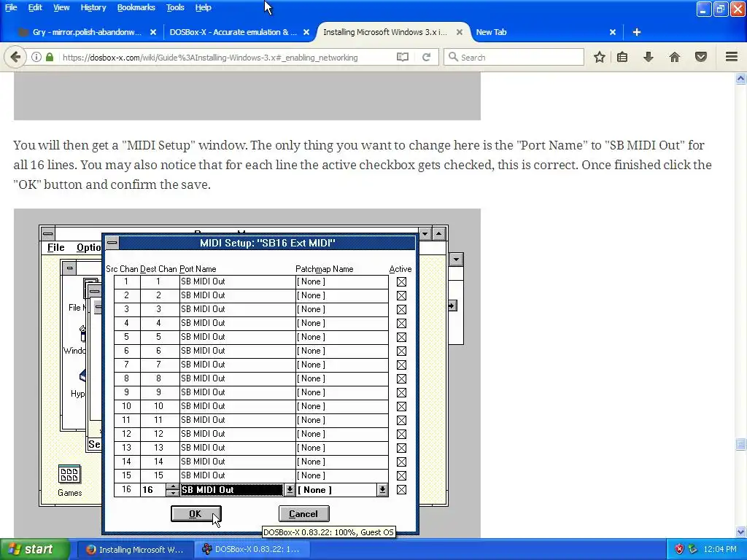Open the View menu
Screen dimensions: 747x560
(x=61, y=7)
